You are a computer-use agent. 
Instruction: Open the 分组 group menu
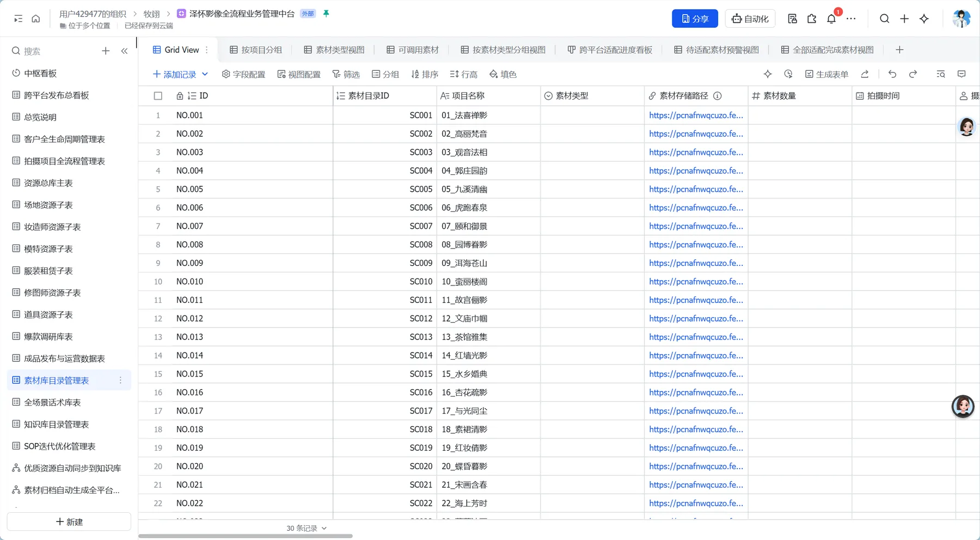(x=385, y=74)
